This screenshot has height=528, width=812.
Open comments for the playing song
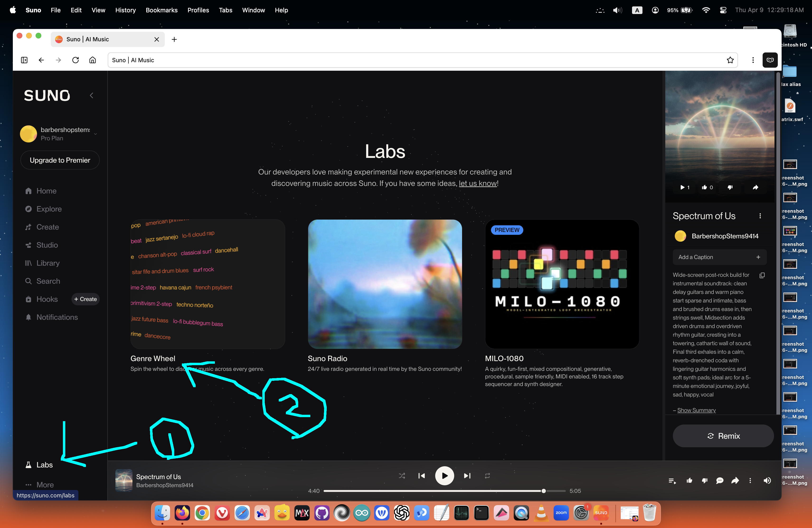coord(720,481)
